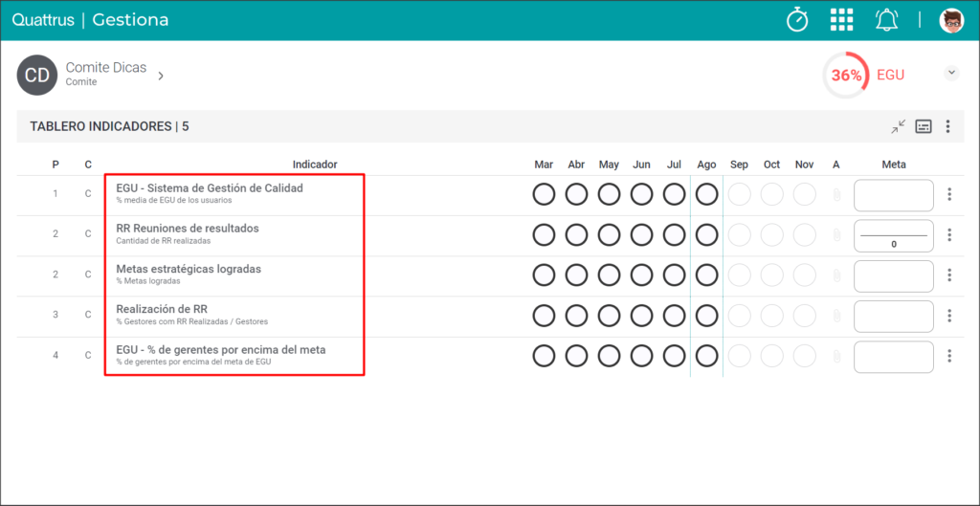Screen dimensions: 980x506
Task: Click attachment clip on EGU Sistema de Gestión row
Action: point(836,195)
